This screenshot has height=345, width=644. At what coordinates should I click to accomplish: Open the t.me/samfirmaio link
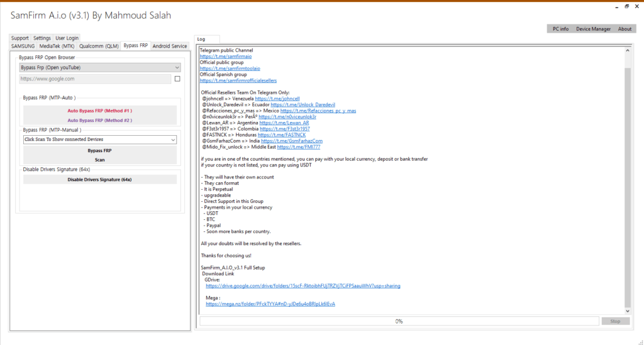[226, 57]
